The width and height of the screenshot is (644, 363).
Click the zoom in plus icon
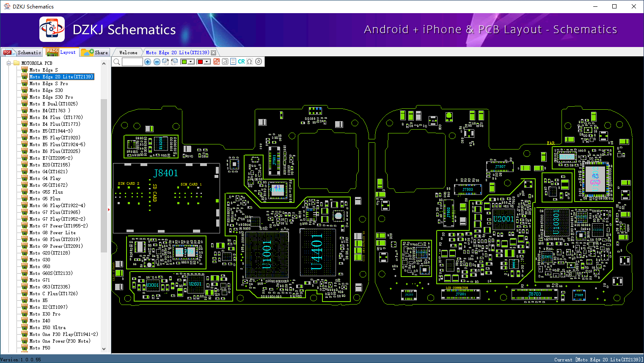click(x=148, y=62)
